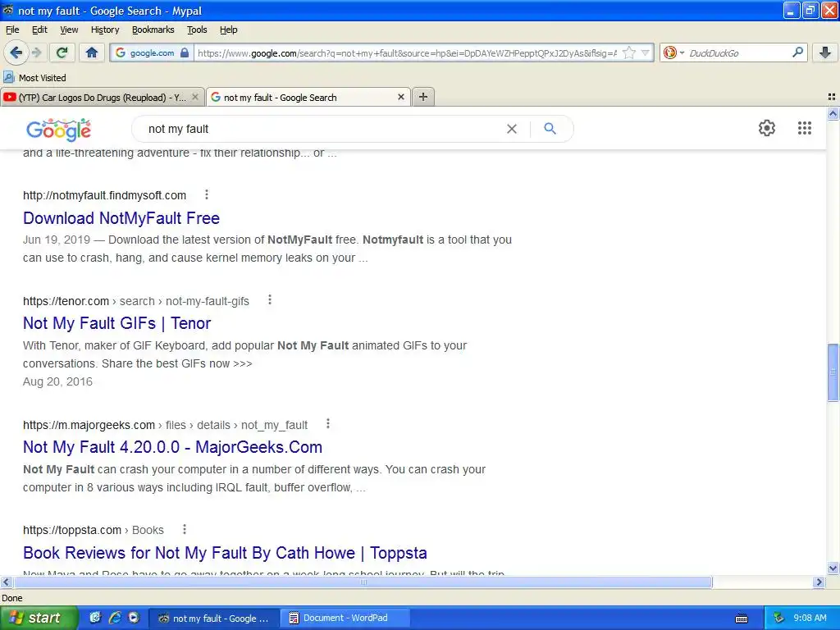Click the Google logo
840x630 pixels.
(58, 129)
